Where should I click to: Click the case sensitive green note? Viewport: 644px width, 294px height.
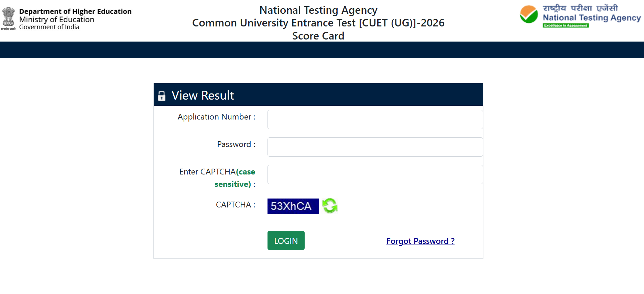coord(235,178)
